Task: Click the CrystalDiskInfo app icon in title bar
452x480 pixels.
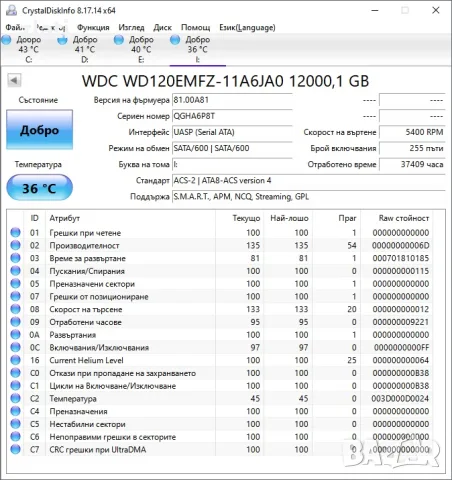Action: pyautogui.click(x=11, y=10)
